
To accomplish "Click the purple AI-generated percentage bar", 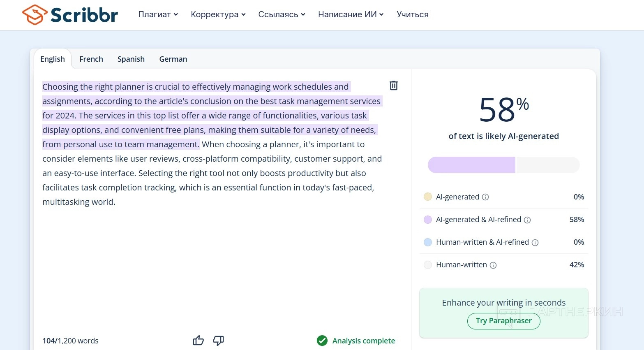I will click(471, 165).
